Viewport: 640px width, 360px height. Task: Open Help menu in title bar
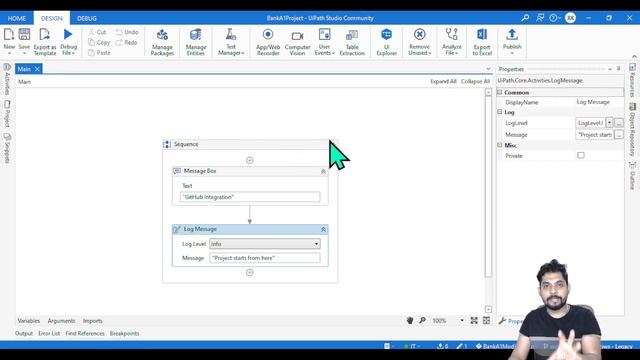[555, 18]
